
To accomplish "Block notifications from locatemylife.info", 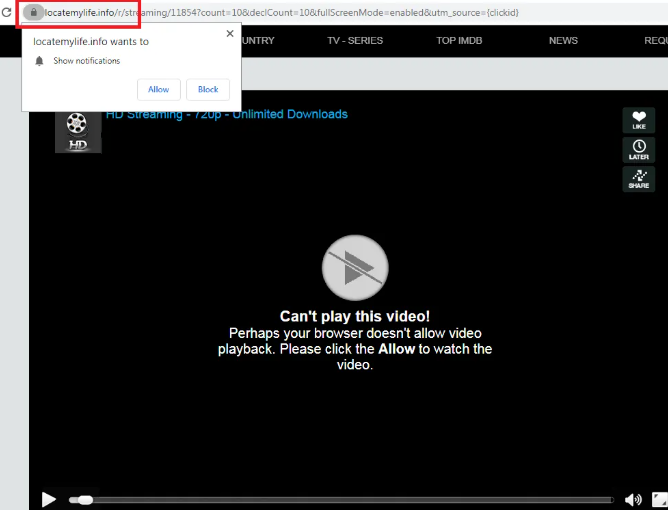I will (x=208, y=89).
